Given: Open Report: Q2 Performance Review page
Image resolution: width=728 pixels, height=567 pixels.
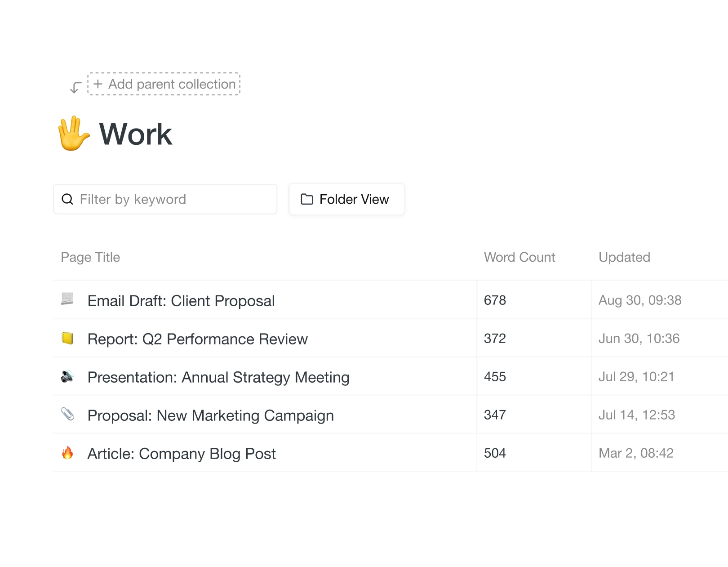Looking at the screenshot, I should (x=197, y=339).
